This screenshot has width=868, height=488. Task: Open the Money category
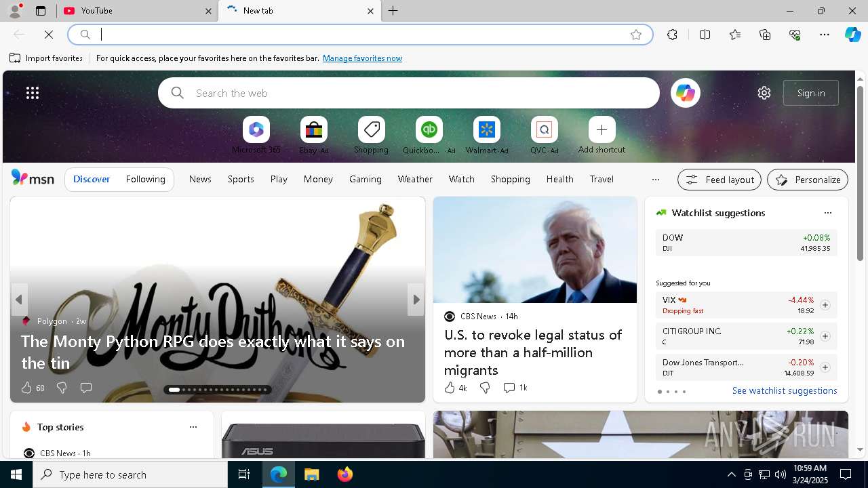[x=318, y=179]
